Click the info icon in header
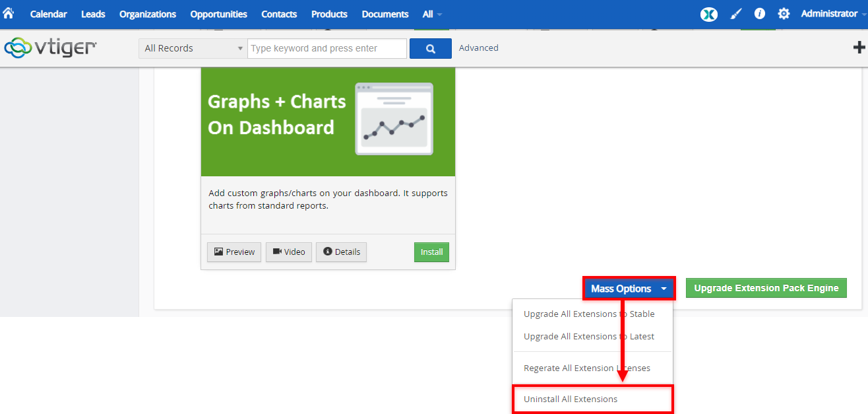This screenshot has width=868, height=414. point(760,13)
